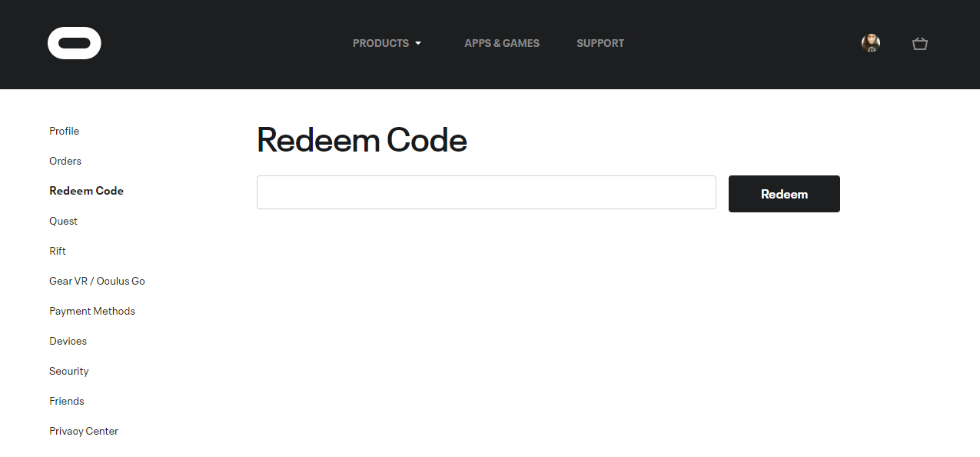Click the Oculus logo icon
The height and width of the screenshot is (457, 980).
pyautogui.click(x=74, y=43)
